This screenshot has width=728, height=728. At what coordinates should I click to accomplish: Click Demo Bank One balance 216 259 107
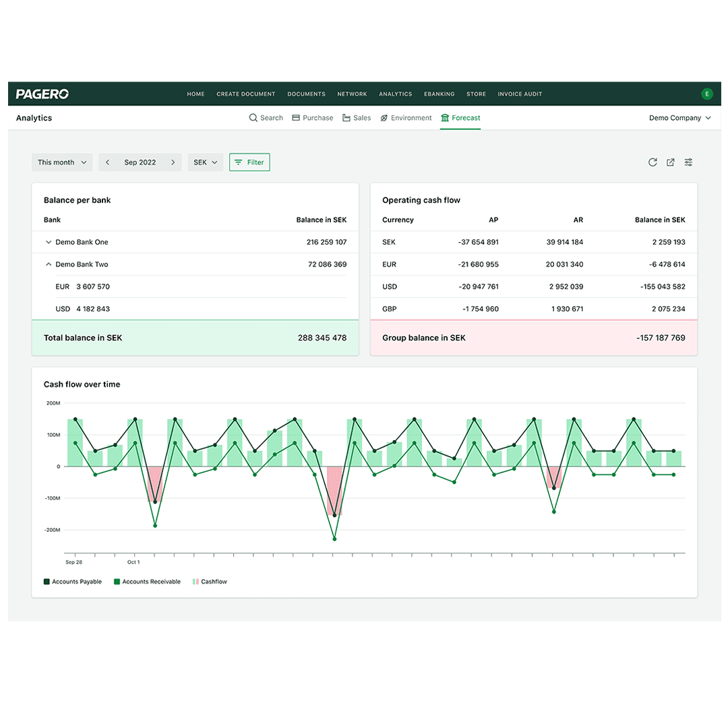pos(326,242)
